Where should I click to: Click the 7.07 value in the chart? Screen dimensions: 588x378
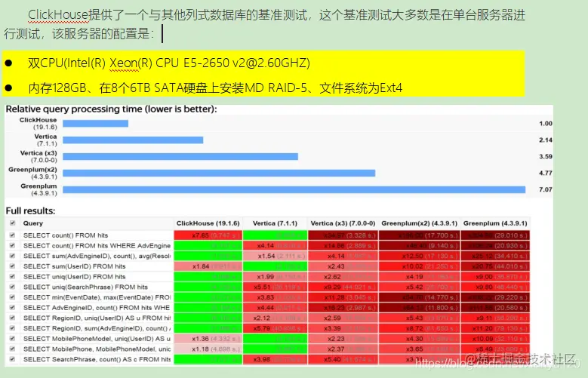click(x=546, y=189)
